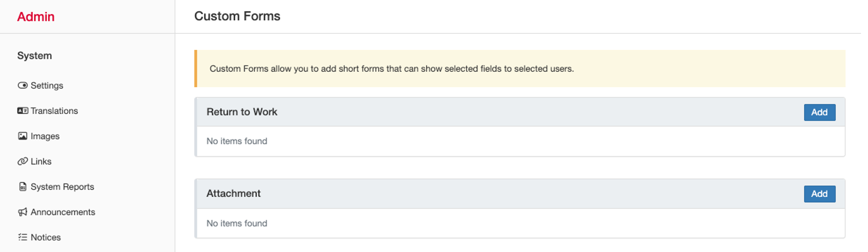
Task: Add an Attachment custom form
Action: [819, 194]
